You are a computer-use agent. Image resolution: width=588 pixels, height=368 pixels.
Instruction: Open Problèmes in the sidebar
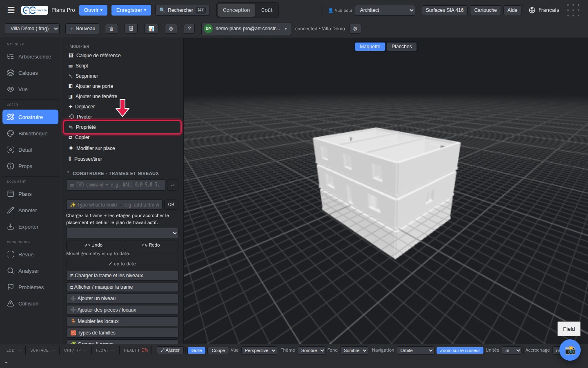31,287
